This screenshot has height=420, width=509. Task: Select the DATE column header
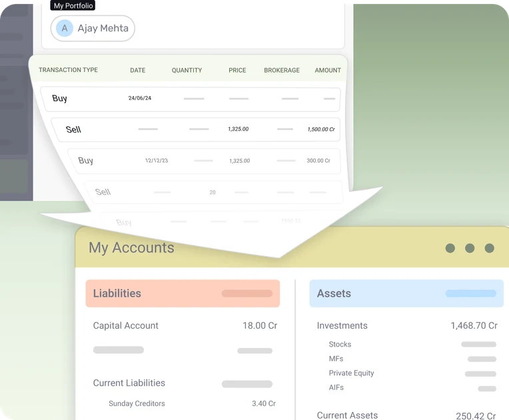click(138, 70)
